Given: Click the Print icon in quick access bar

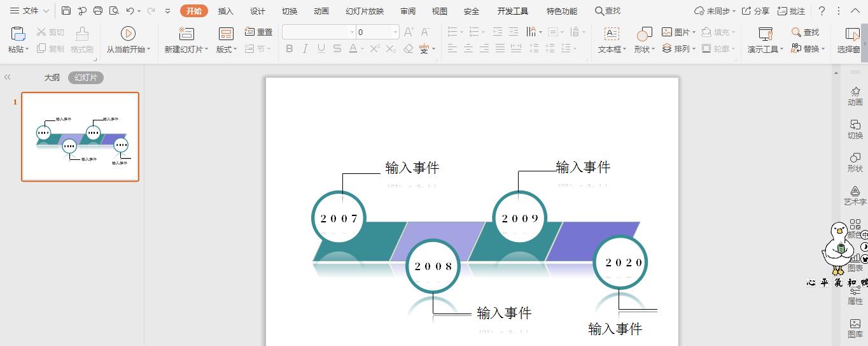Looking at the screenshot, I should pos(98,11).
